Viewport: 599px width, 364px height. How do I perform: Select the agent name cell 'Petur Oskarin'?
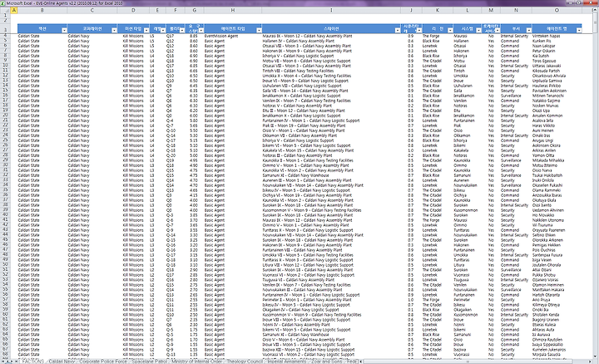click(x=557, y=51)
